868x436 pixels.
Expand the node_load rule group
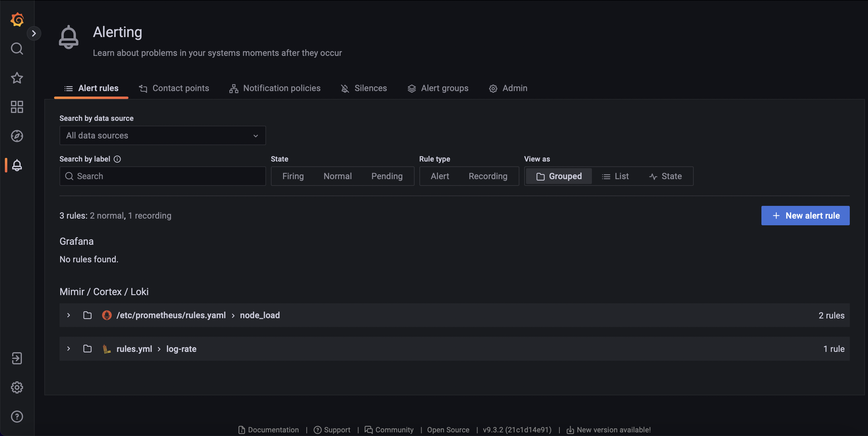[x=68, y=315]
